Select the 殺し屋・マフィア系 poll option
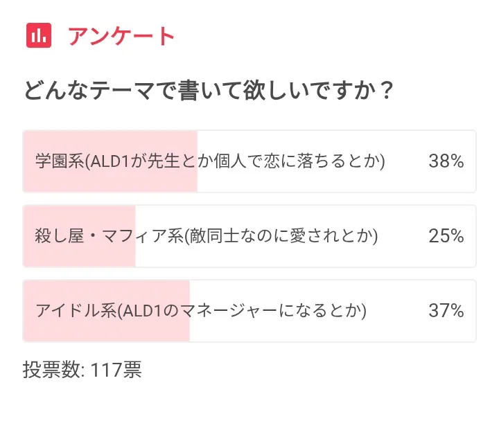The height and width of the screenshot is (448, 499). click(x=249, y=236)
